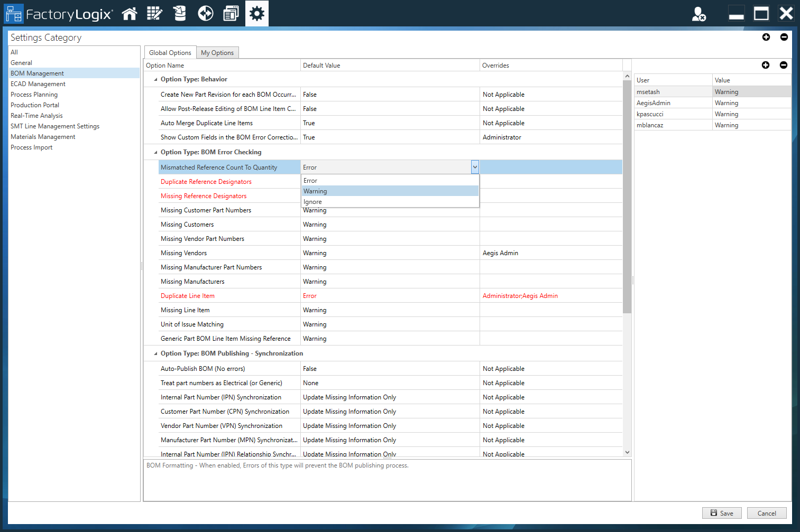Click the Cancel button

[x=767, y=513]
